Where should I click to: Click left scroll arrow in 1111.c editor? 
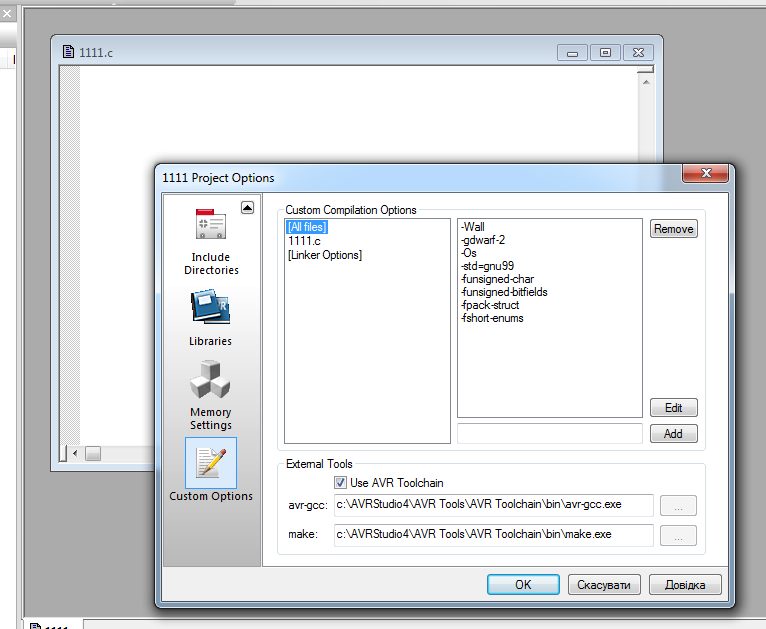click(75, 453)
